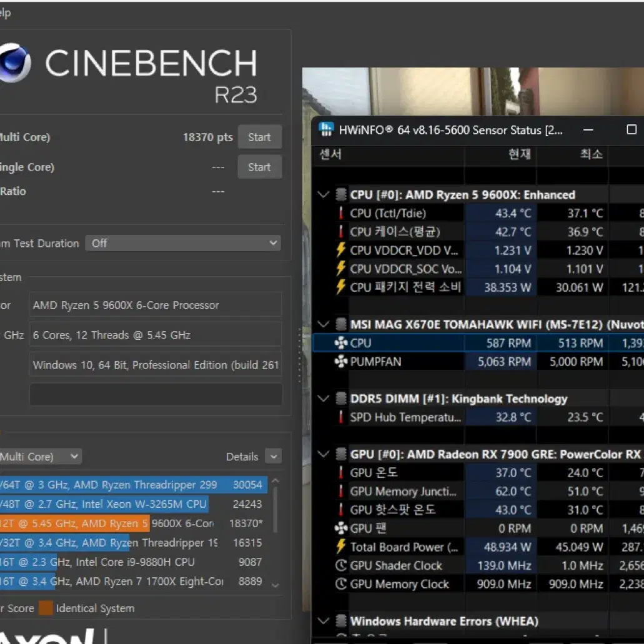Click the HWiNFO app icon in title bar
This screenshot has width=644, height=644.
tap(326, 129)
